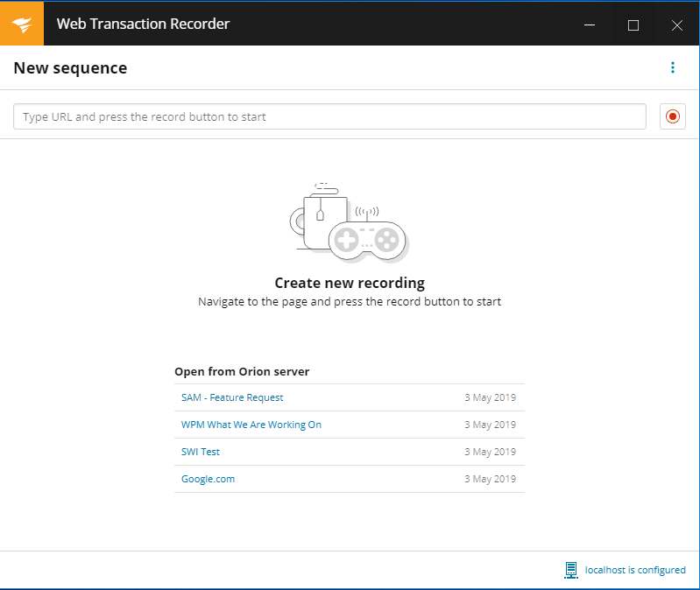
Task: Click the localhost is configured link
Action: pyautogui.click(x=635, y=570)
